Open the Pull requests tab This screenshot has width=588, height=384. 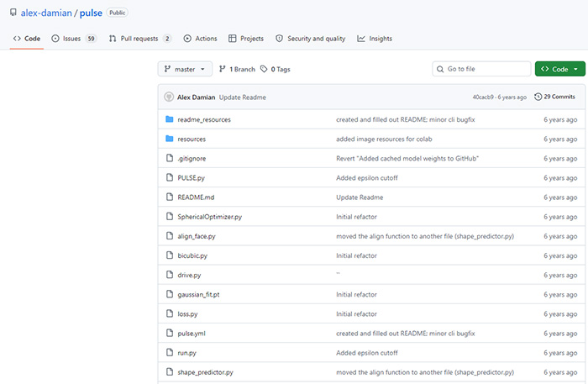pos(140,39)
